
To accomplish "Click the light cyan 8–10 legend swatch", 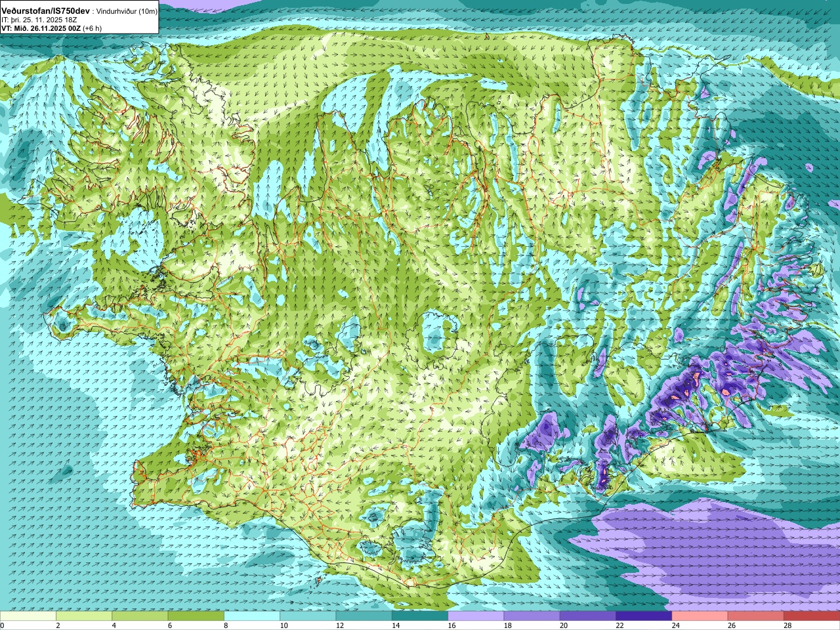I will 252,616.
